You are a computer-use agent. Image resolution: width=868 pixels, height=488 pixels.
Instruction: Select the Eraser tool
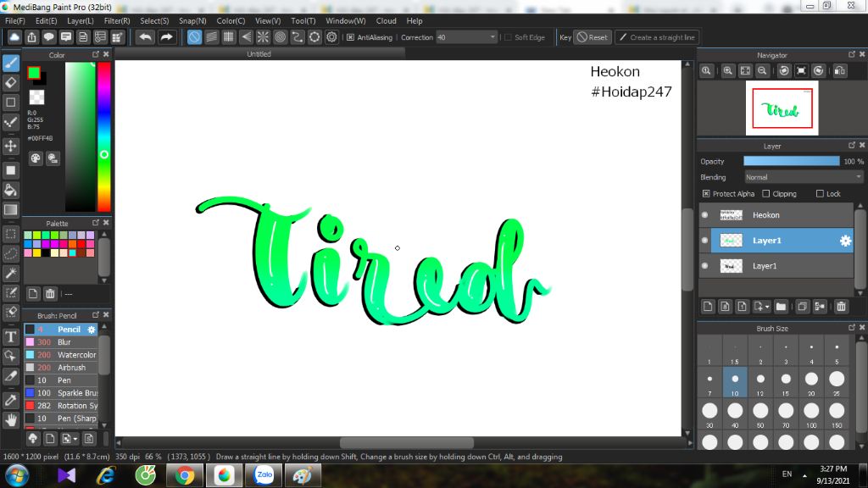(10, 83)
